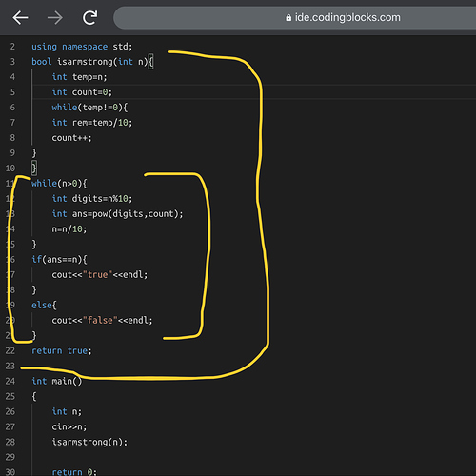
Task: Click the 'isarmstrong(n);' call in main
Action: point(89,442)
